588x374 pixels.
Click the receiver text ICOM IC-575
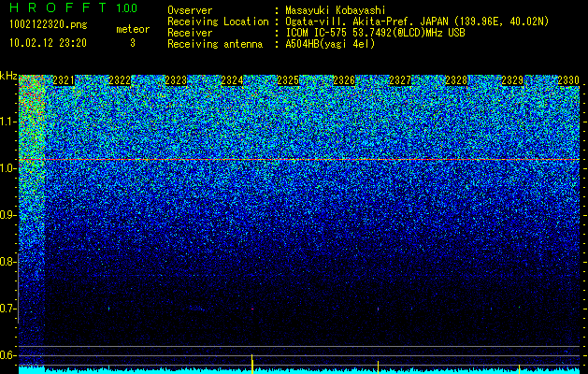(x=317, y=33)
